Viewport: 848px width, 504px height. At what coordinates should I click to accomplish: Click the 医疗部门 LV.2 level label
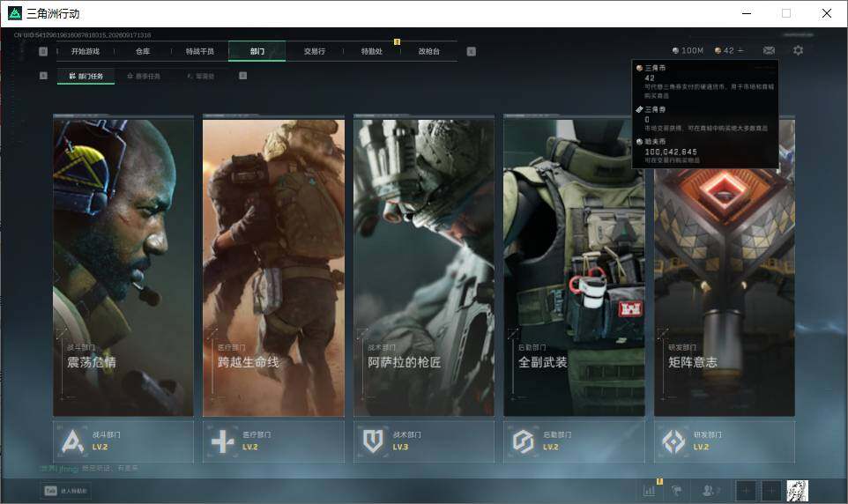pyautogui.click(x=249, y=448)
